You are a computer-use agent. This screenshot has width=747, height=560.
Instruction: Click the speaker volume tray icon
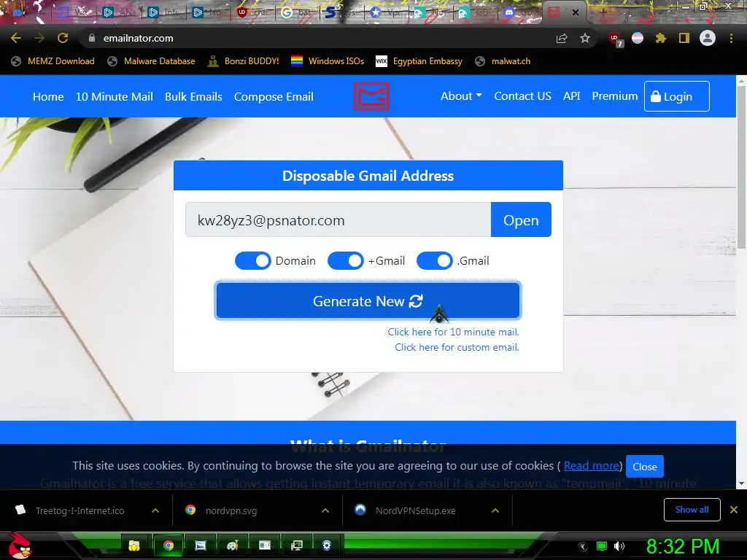tap(619, 546)
